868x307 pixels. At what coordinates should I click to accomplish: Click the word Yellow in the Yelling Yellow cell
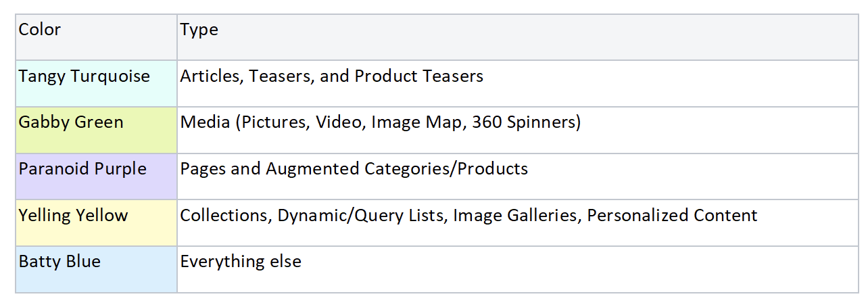[x=101, y=216]
